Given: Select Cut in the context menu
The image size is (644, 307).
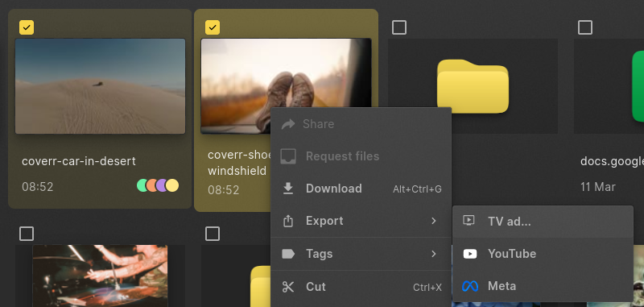Looking at the screenshot, I should point(361,286).
